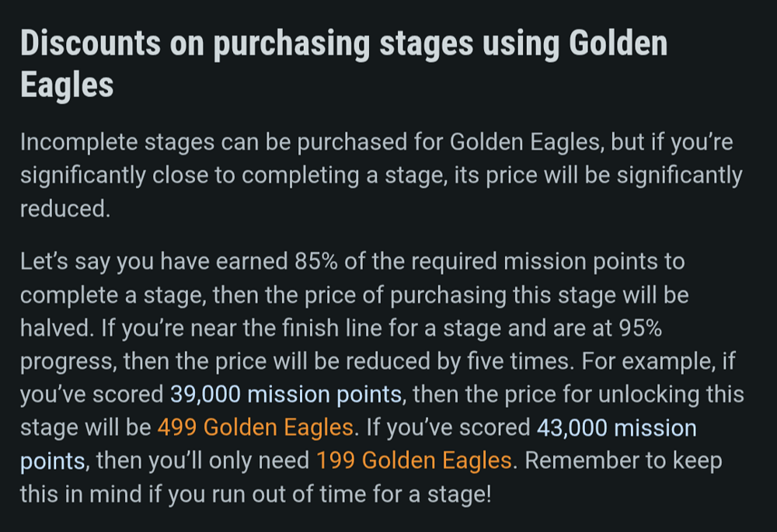Click the phrase "For example, if"
The image size is (777, 532).
659,362
